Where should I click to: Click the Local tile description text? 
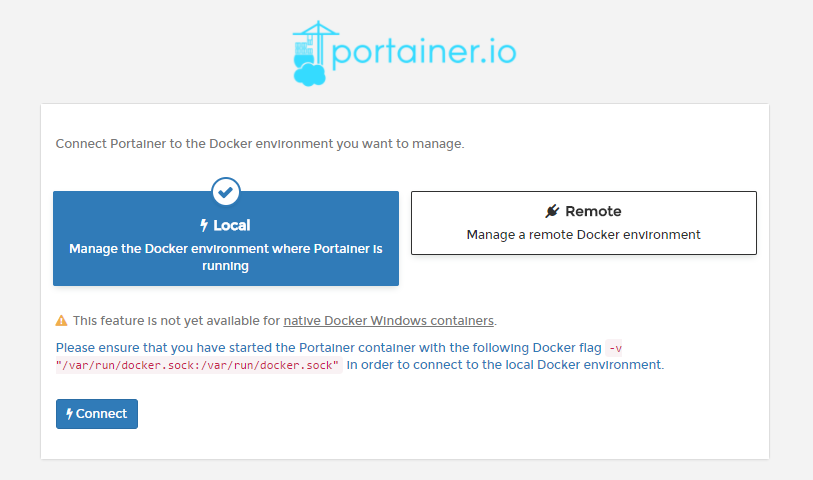226,257
